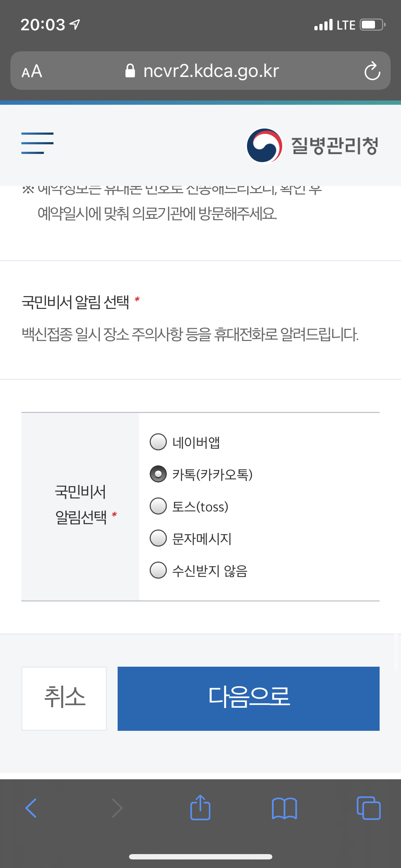Reload page with refresh icon
This screenshot has width=401, height=868.
pyautogui.click(x=372, y=71)
